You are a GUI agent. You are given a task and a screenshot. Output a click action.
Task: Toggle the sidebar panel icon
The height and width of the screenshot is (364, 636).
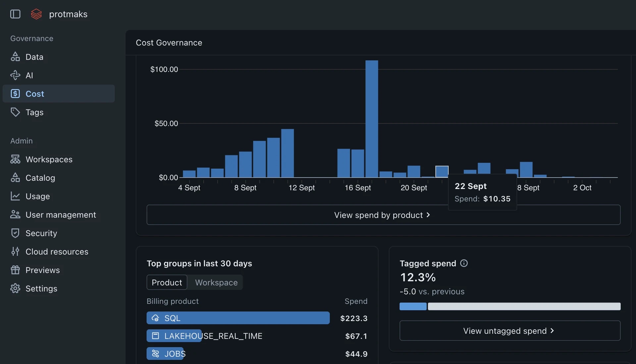[15, 14]
